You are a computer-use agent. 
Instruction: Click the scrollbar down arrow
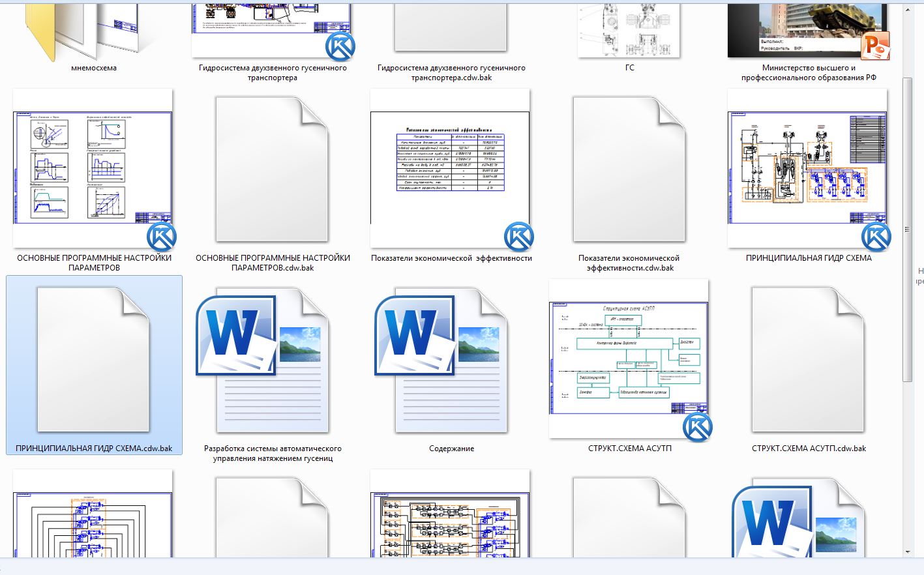[x=907, y=552]
